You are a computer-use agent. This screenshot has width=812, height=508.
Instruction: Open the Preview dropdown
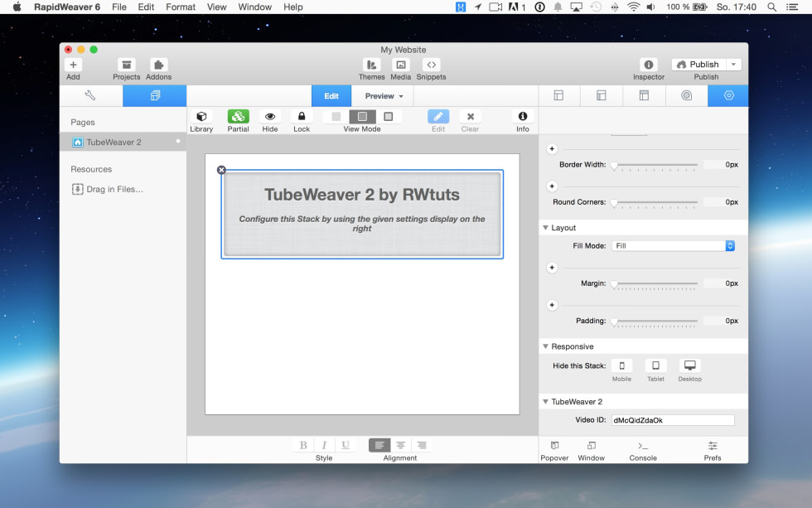coord(383,96)
